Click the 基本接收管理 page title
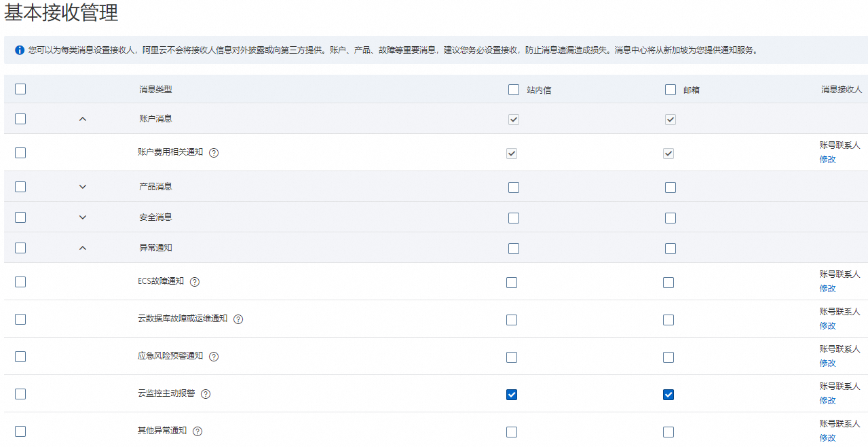868x447 pixels. pyautogui.click(x=62, y=13)
